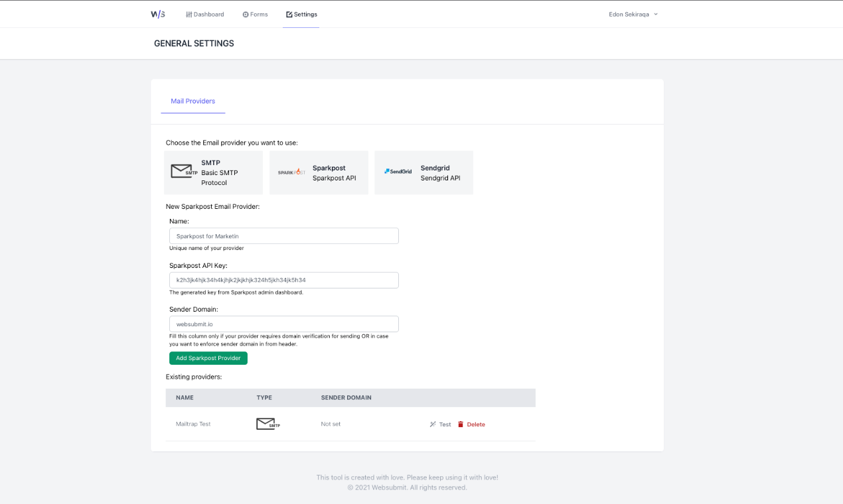Click the W/S logo
Screen dimensions: 843x504
(158, 13)
